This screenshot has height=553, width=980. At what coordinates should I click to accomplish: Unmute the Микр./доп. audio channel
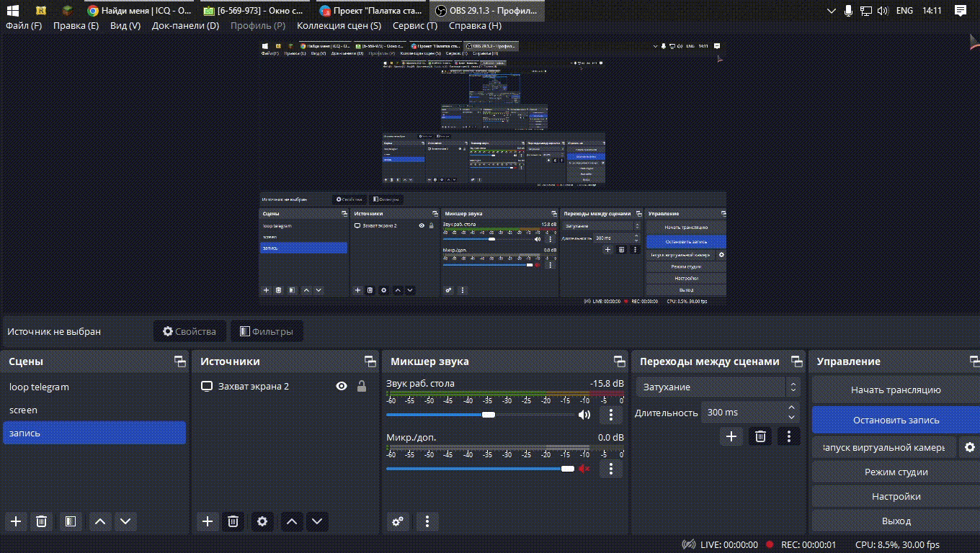pyautogui.click(x=584, y=469)
